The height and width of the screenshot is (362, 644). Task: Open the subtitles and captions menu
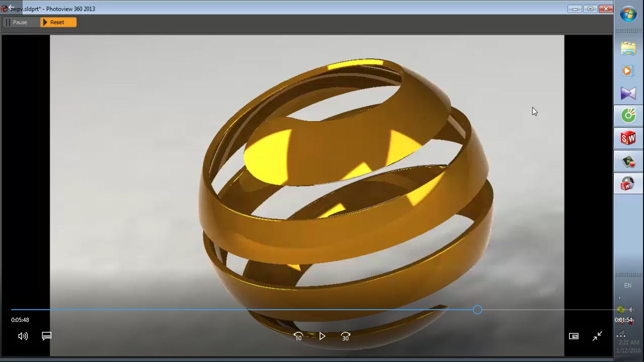[46, 336]
